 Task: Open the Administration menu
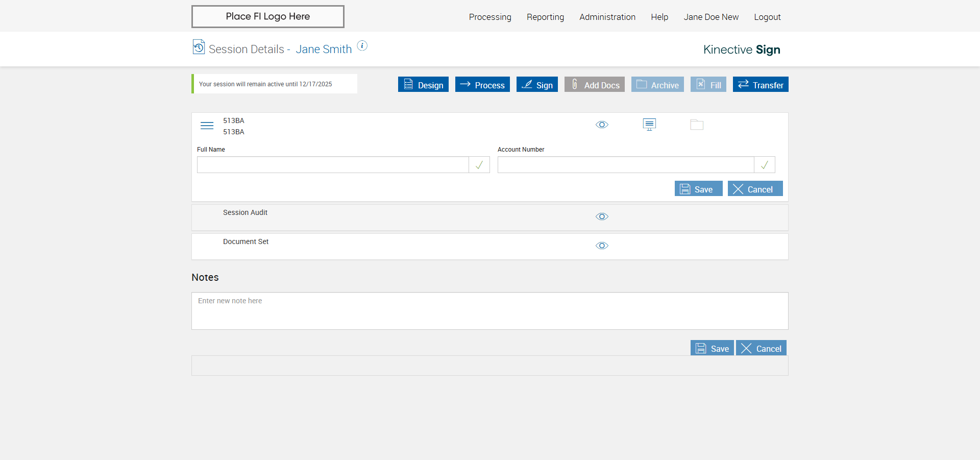coord(607,17)
